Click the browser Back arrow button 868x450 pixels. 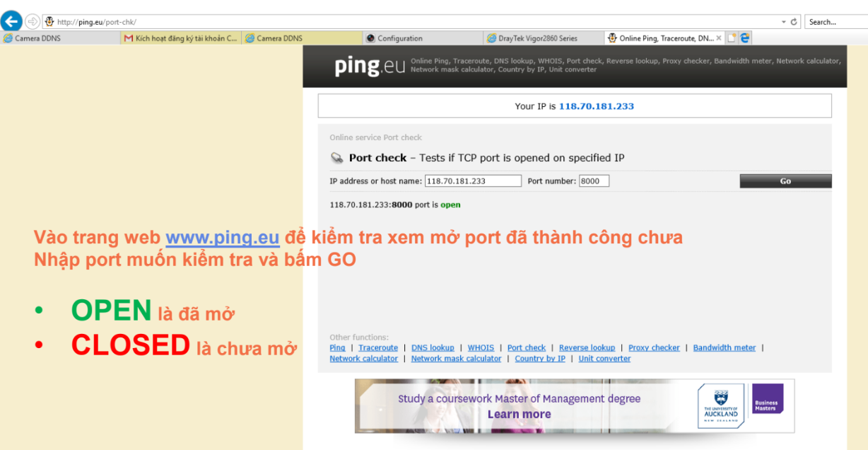coord(11,21)
